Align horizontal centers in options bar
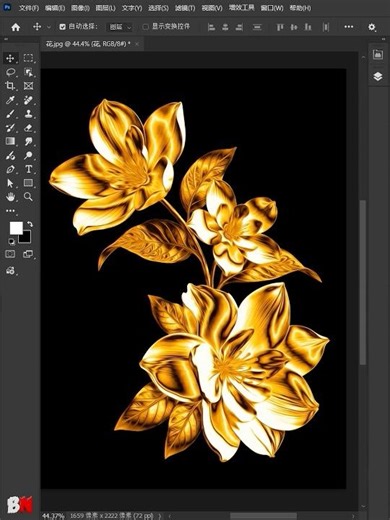The image size is (390, 520). [225, 27]
